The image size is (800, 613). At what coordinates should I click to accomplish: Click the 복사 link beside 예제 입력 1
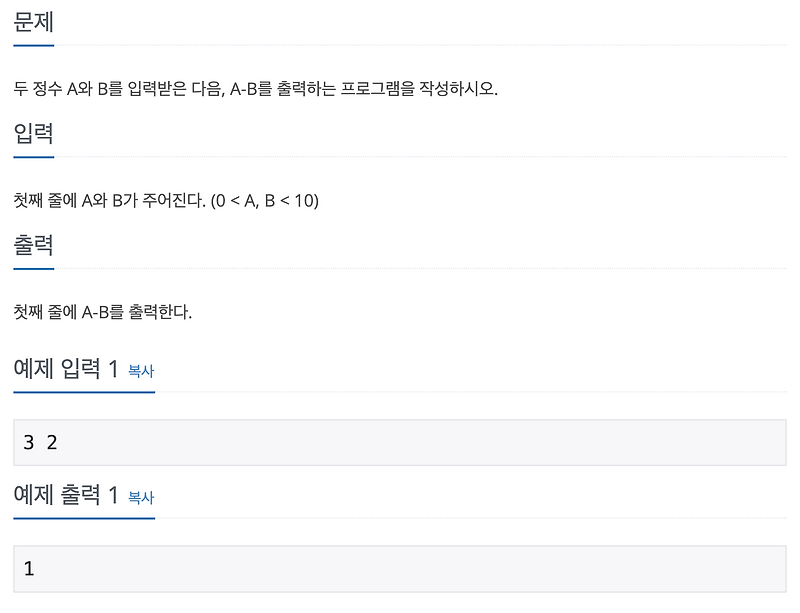[140, 372]
